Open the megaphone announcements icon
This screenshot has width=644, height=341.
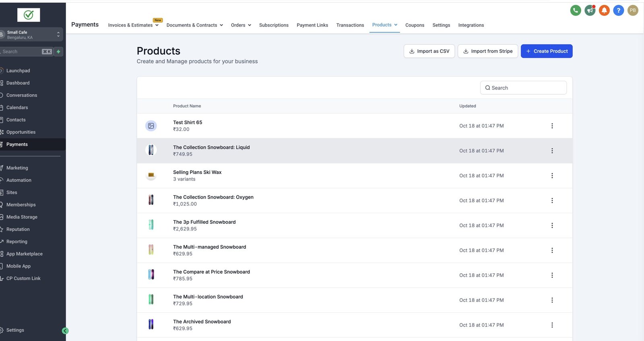point(590,10)
